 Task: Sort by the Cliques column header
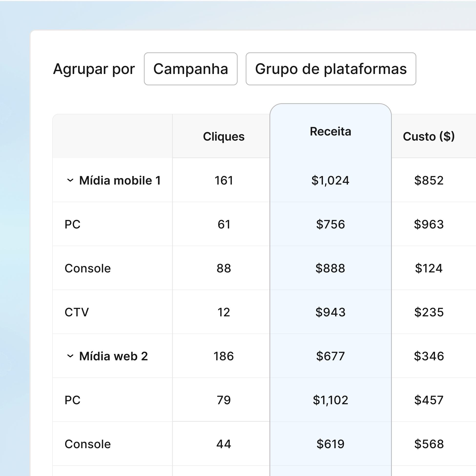click(x=223, y=136)
